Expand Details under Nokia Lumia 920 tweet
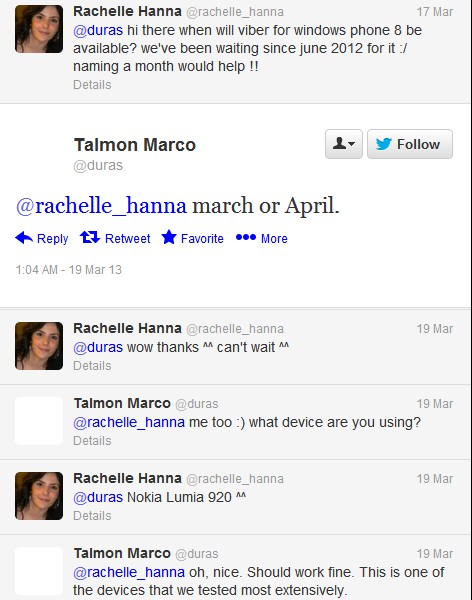 (92, 515)
